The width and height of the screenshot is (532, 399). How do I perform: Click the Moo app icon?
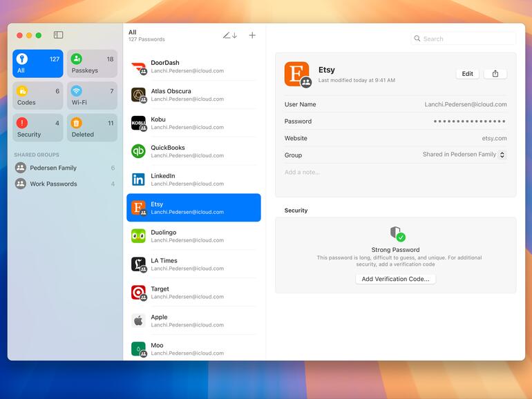tap(138, 349)
